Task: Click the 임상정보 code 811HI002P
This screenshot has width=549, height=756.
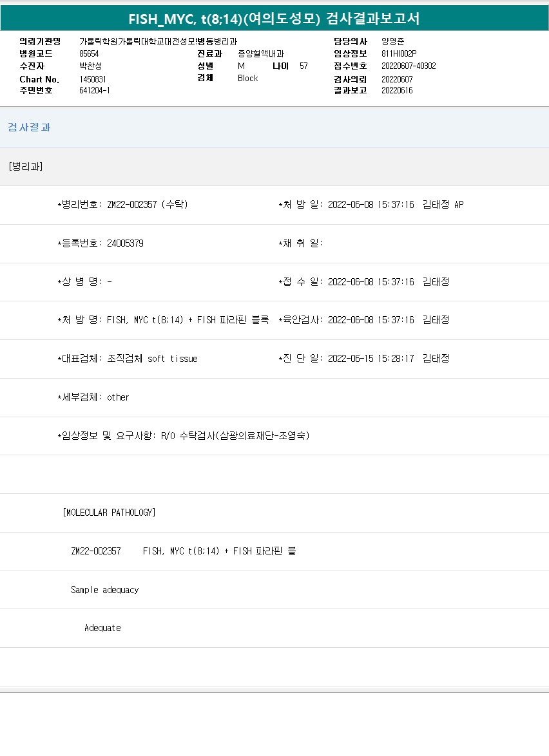Action: coord(399,54)
